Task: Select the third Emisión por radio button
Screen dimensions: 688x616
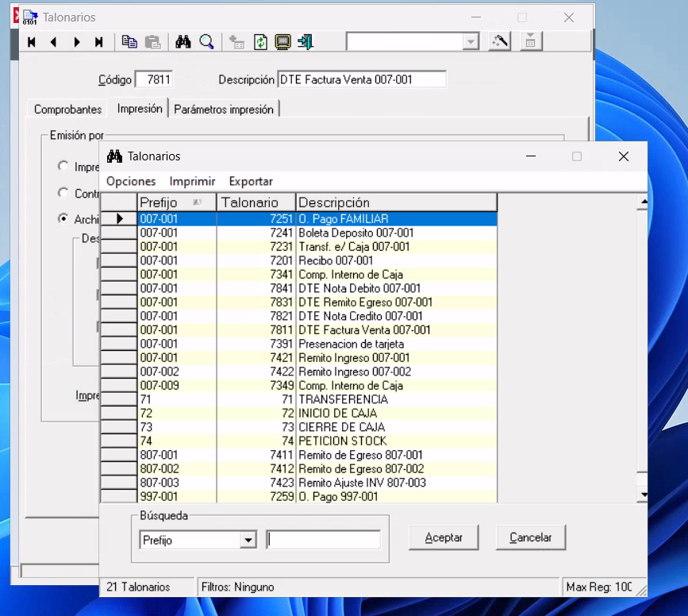Action: 63,219
